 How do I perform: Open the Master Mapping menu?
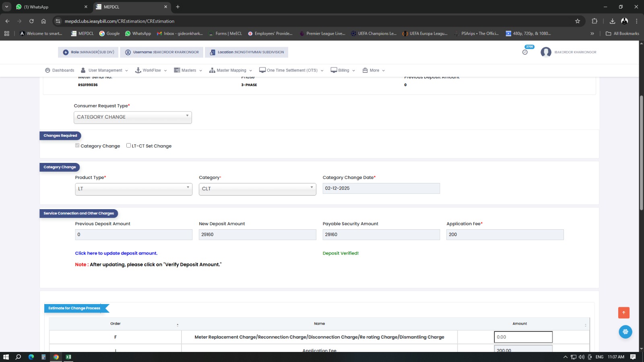pyautogui.click(x=231, y=70)
